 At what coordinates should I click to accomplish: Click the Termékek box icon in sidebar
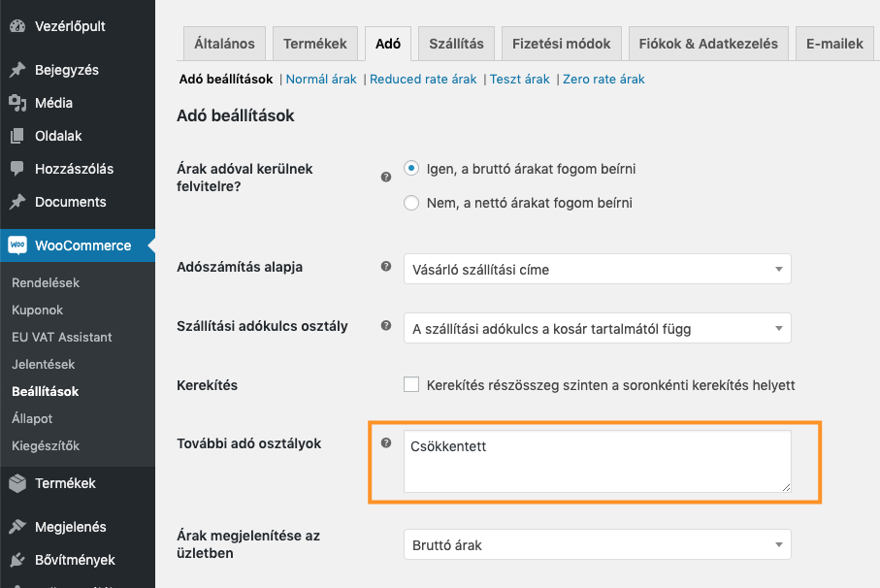[17, 483]
